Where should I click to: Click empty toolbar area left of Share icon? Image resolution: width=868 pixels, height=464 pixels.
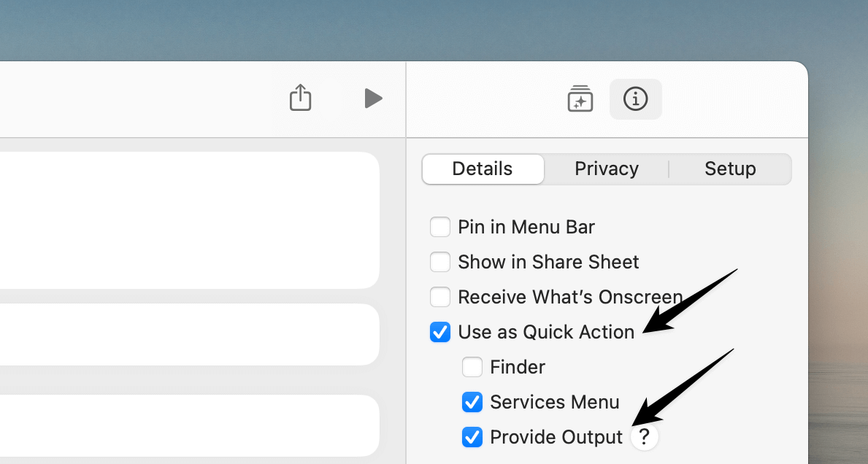pos(146,98)
